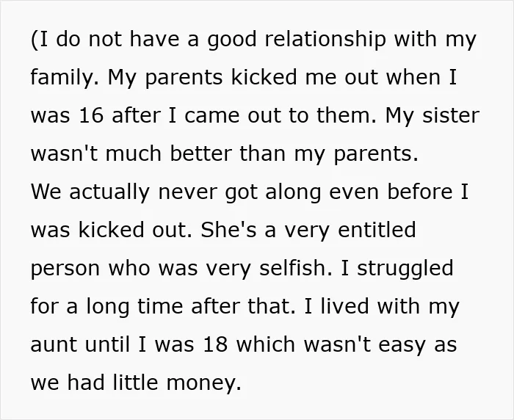Click the word "lived" in the text

[344, 306]
